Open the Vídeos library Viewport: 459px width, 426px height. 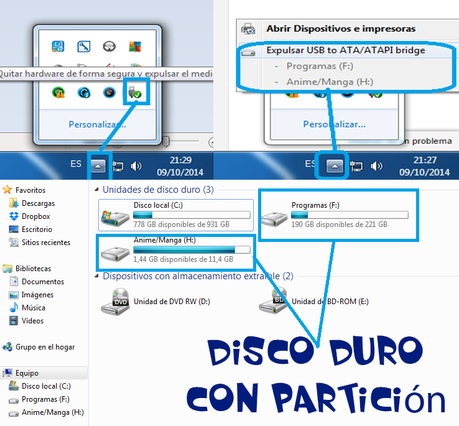pyautogui.click(x=26, y=321)
